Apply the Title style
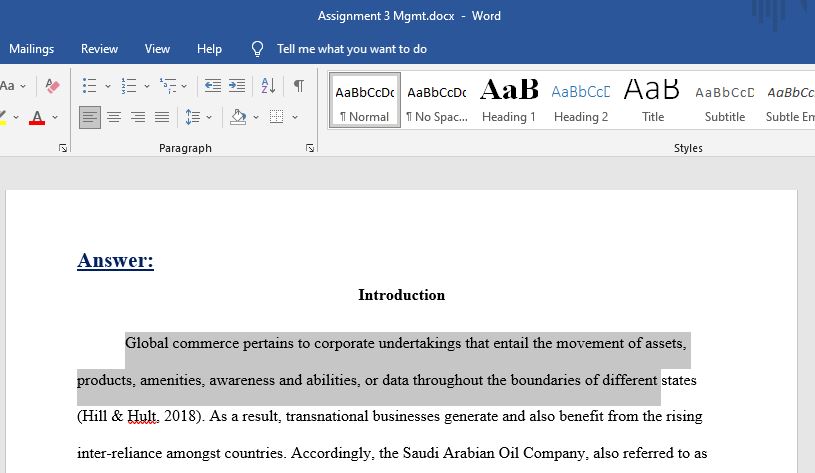This screenshot has height=473, width=815. point(652,100)
